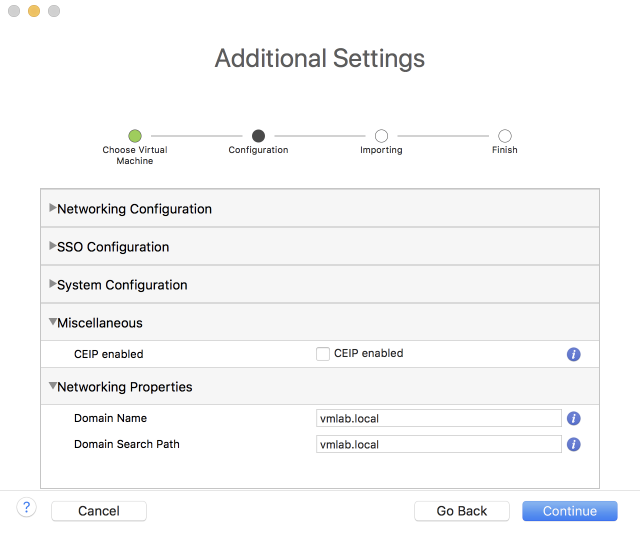Click the Go Back button

coord(462,511)
